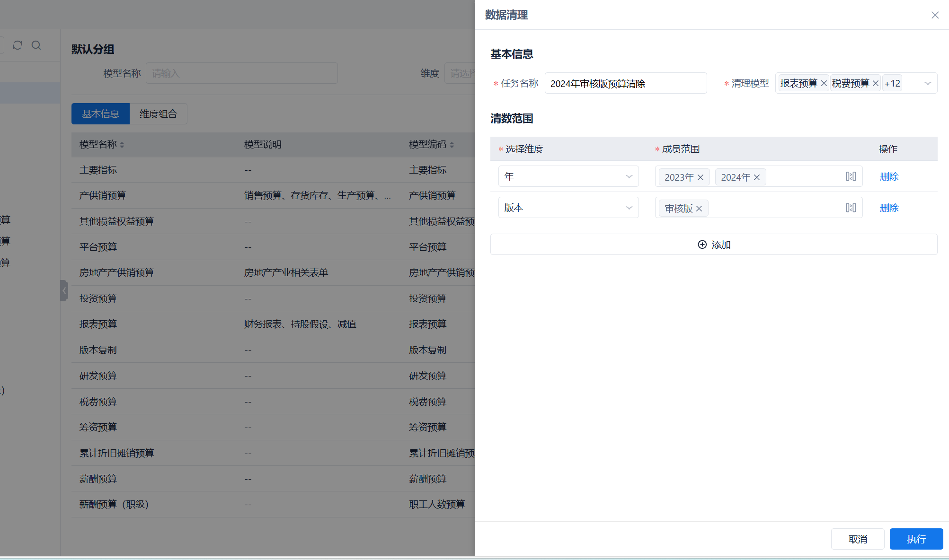Expand the 清理模型 selection dropdown
The height and width of the screenshot is (560, 949).
[927, 83]
